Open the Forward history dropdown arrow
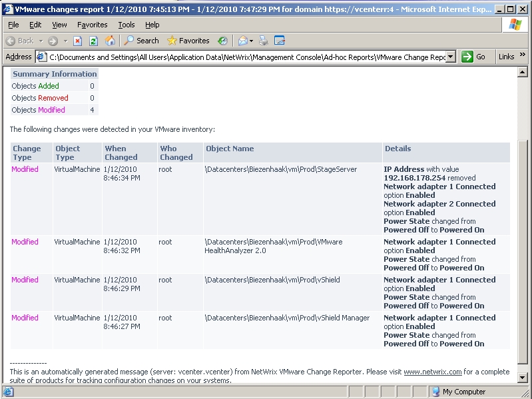This screenshot has width=532, height=399. (65, 41)
